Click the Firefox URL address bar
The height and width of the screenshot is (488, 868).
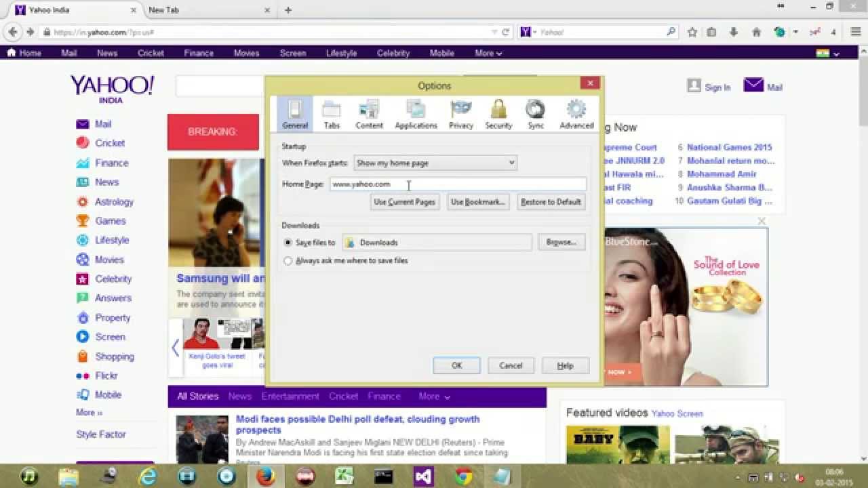coord(269,32)
